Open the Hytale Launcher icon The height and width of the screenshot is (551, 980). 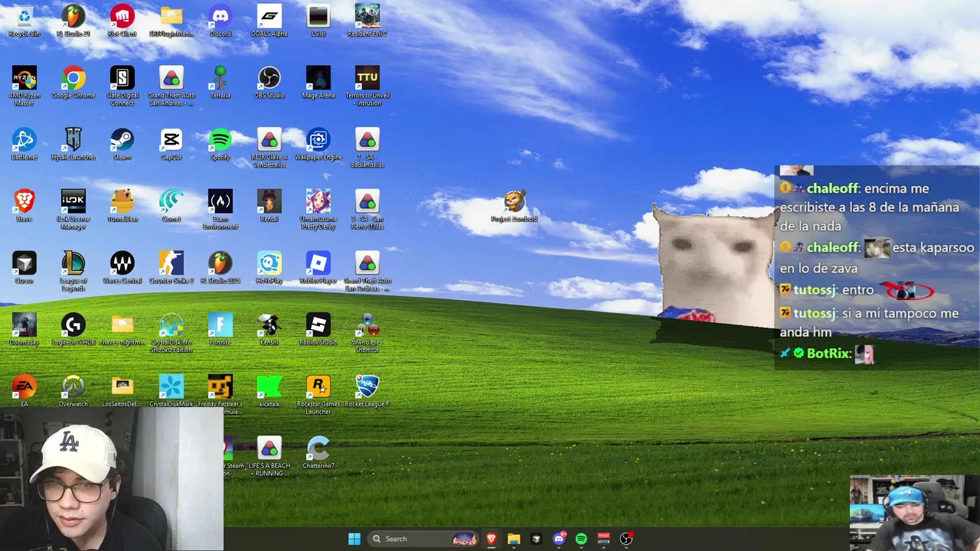coord(73,144)
